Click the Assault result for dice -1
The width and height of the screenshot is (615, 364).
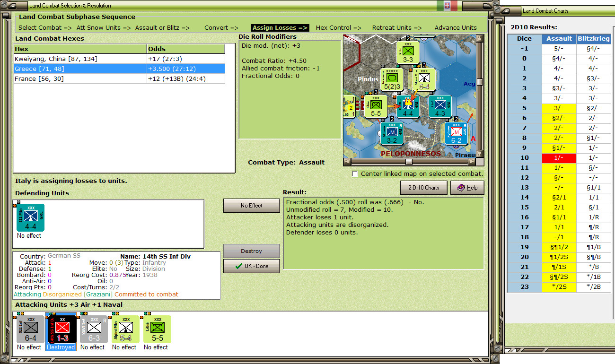[559, 49]
